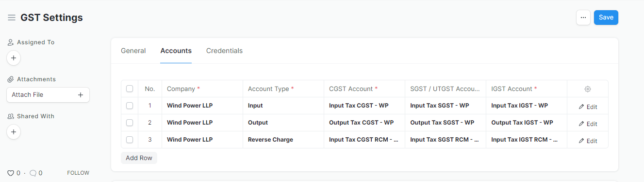Click the Company column header
Image resolution: width=644 pixels, height=182 pixels.
click(x=202, y=89)
